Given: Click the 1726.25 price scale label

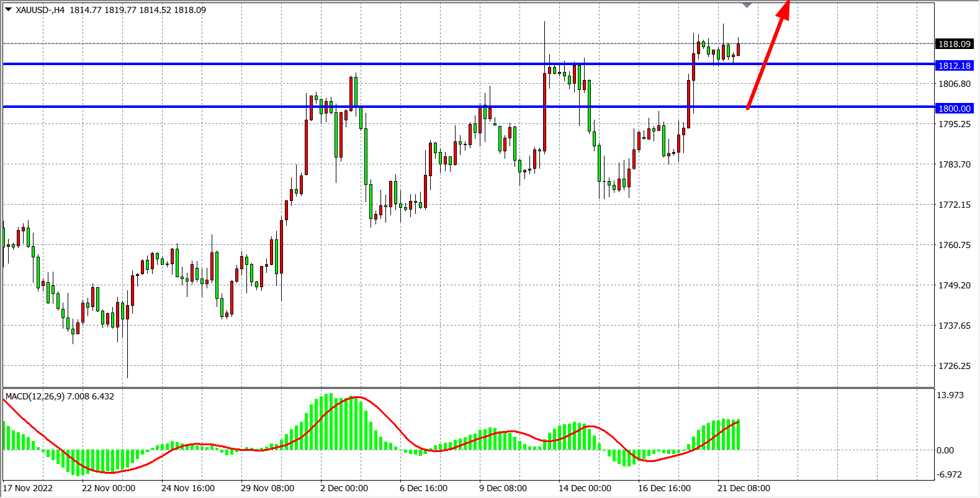Looking at the screenshot, I should 954,366.
